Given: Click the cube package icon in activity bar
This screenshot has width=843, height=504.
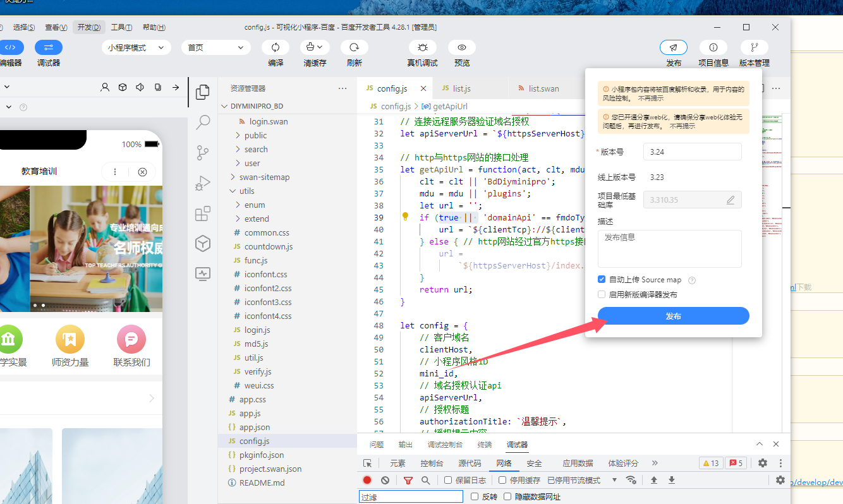Looking at the screenshot, I should click(x=203, y=243).
